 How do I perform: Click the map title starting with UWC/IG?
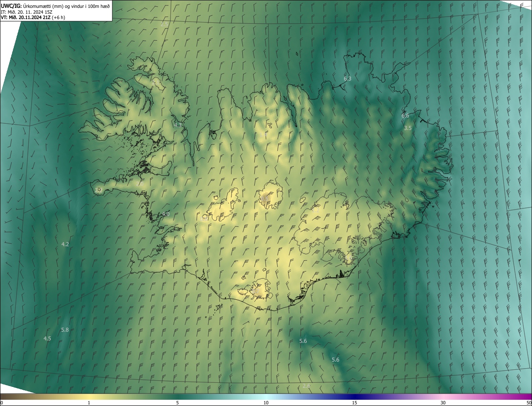pos(55,5)
